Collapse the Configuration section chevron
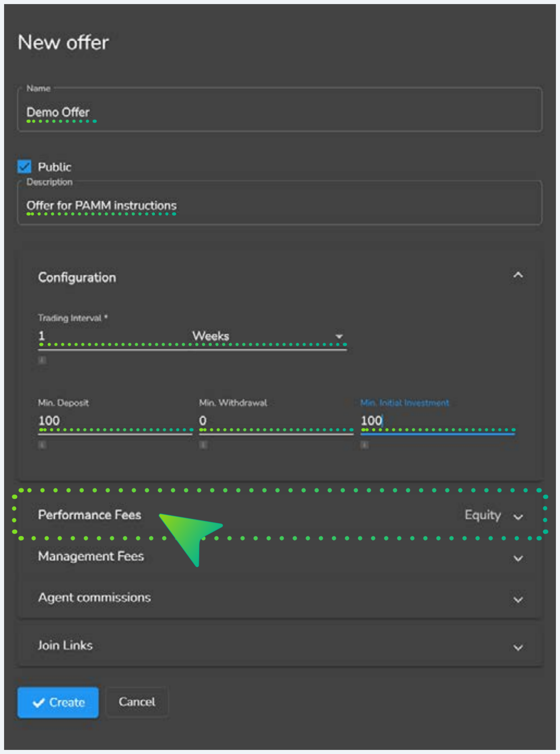Viewport: 560px width, 754px height. tap(518, 275)
